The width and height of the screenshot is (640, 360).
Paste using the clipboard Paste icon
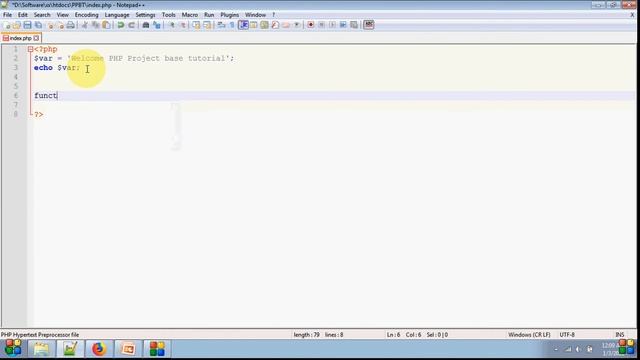(x=106, y=25)
